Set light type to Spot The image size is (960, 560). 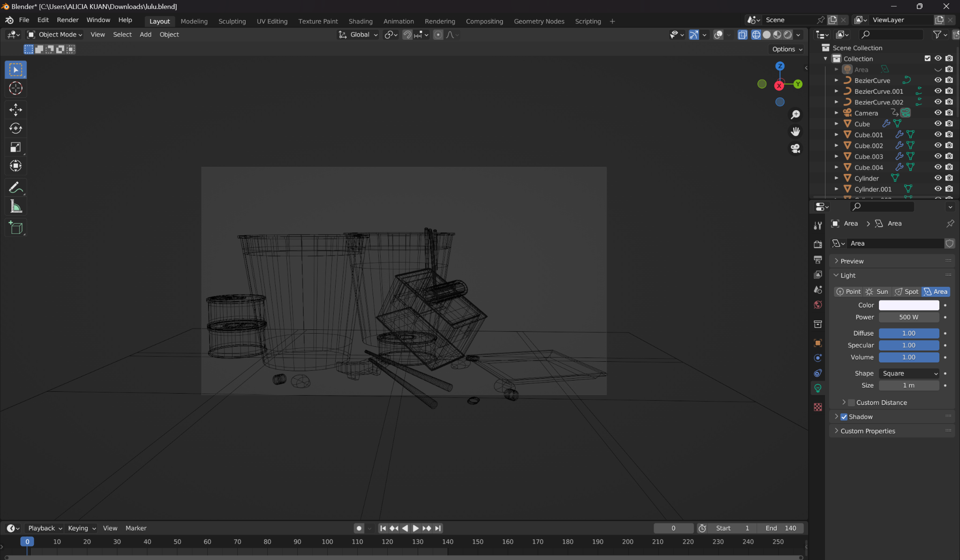(907, 291)
